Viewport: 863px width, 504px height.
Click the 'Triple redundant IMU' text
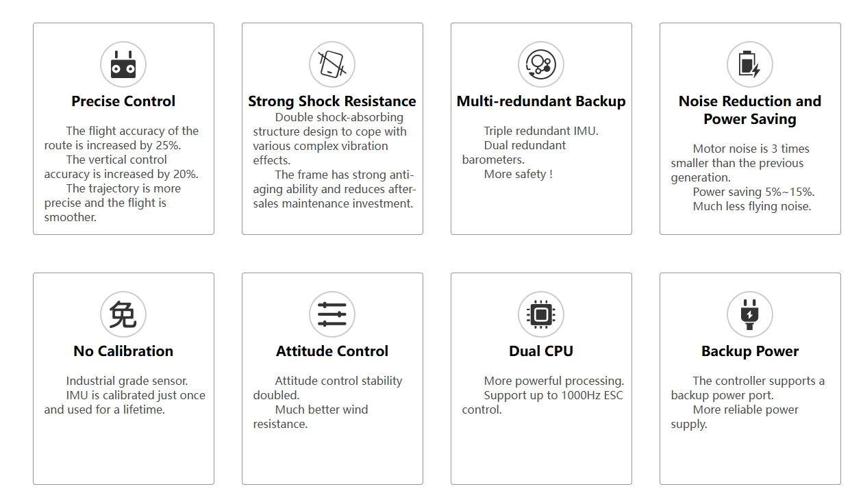[541, 131]
